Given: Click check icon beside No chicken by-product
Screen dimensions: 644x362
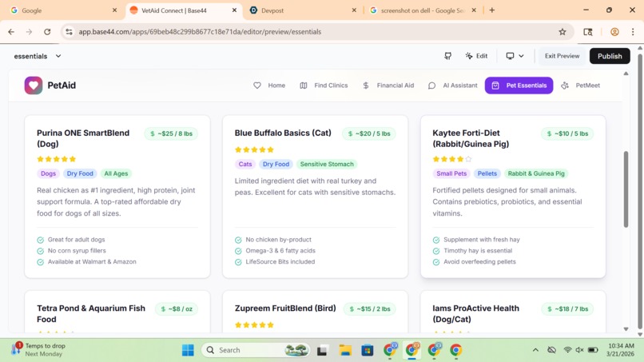Looking at the screenshot, I should [238, 240].
